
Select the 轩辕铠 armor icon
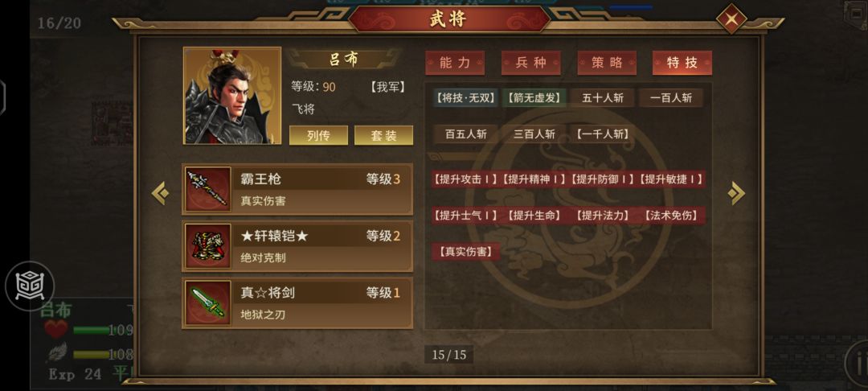point(207,246)
